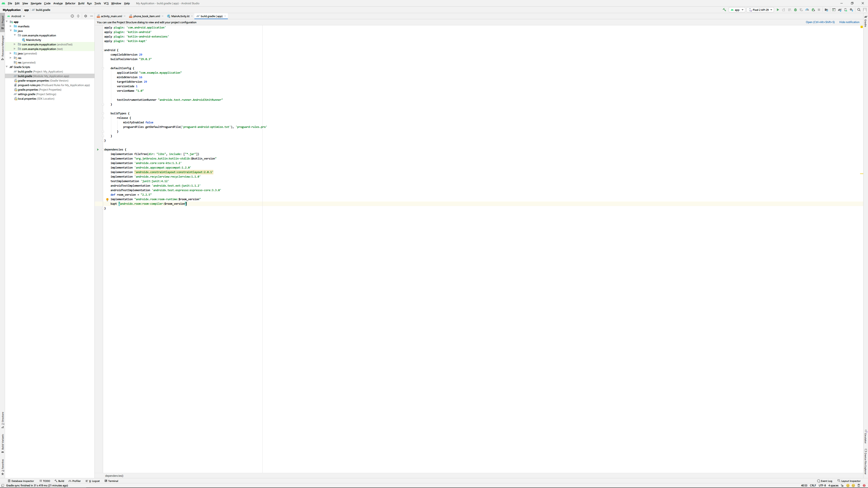Toggle the Resource Manager side panel
The height and width of the screenshot is (488, 868).
coord(3,47)
